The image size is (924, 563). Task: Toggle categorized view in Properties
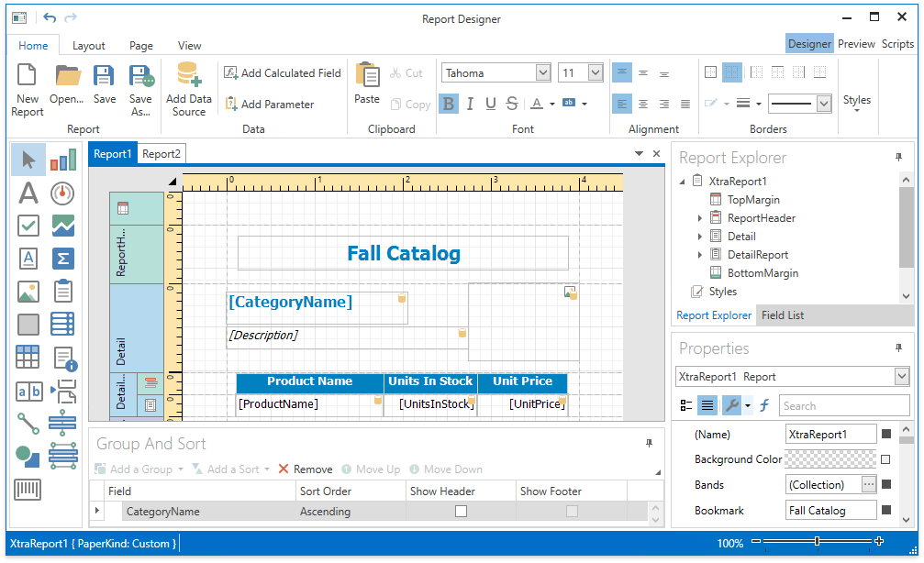[686, 405]
